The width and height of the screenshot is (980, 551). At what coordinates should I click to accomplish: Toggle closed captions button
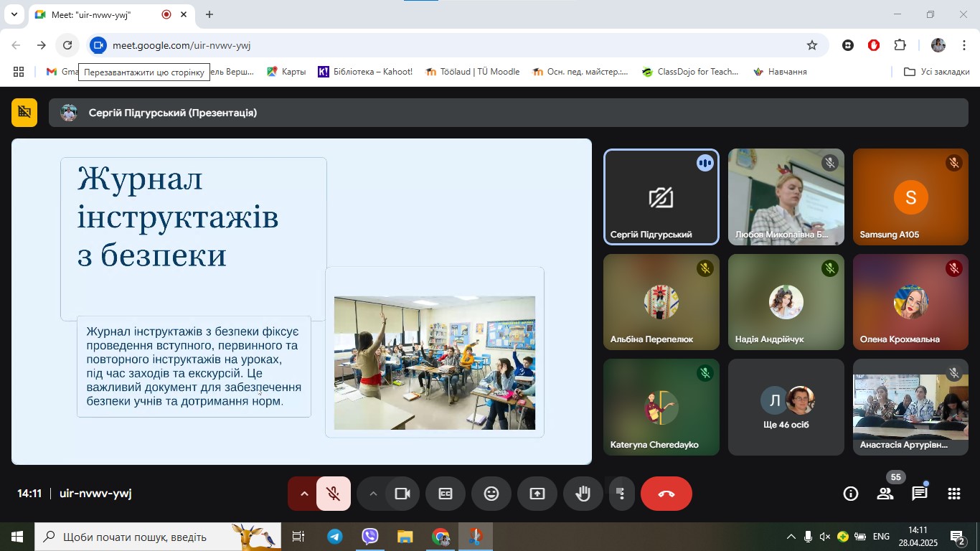click(x=446, y=494)
